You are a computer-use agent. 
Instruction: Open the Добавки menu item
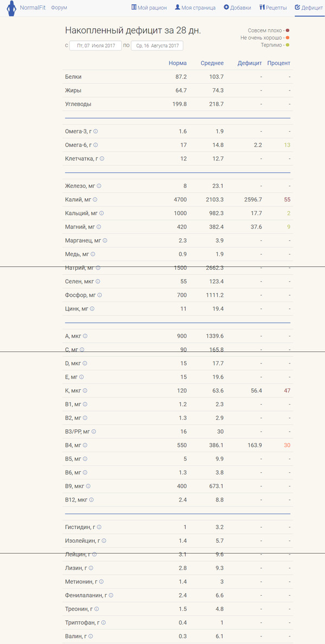(237, 8)
